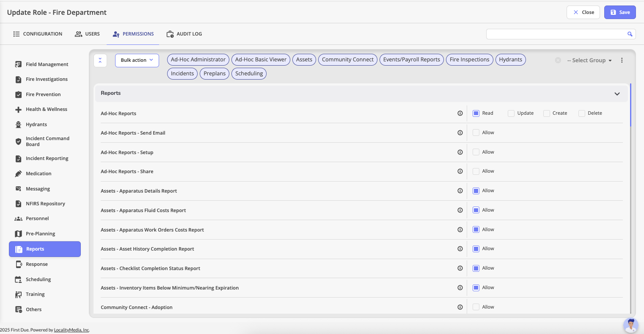
Task: Click the Hydrants sidebar icon
Action: click(18, 124)
